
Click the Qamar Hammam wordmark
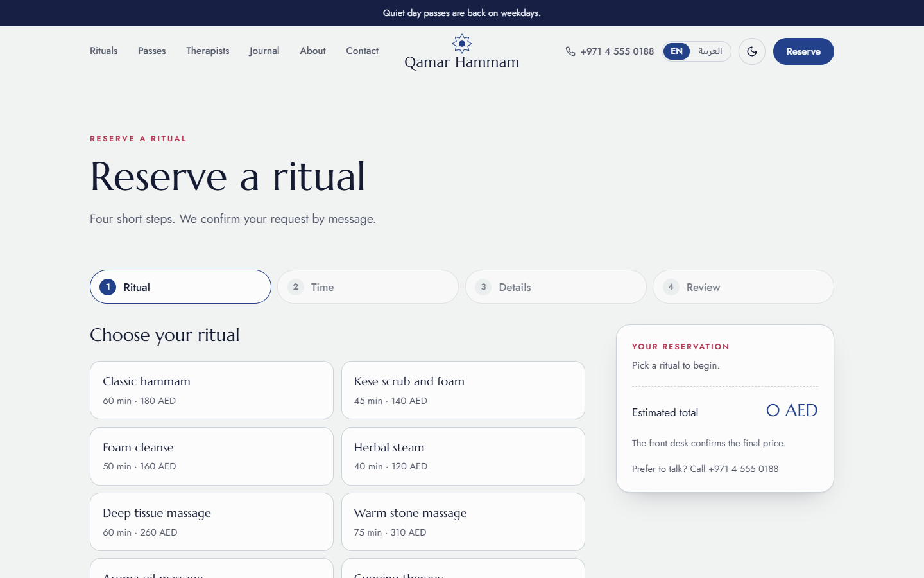click(462, 62)
